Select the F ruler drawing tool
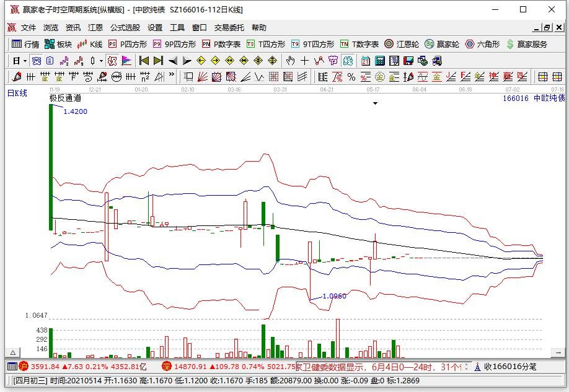This screenshot has height=392, width=569. (74, 77)
